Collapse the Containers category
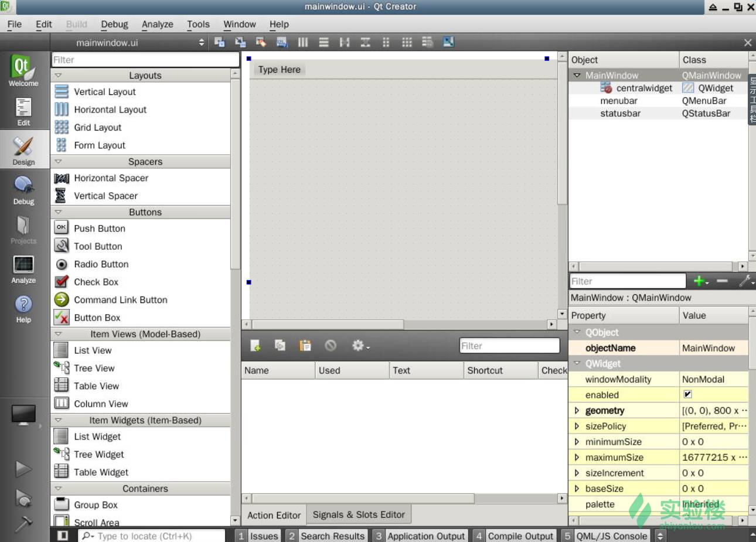 58,489
